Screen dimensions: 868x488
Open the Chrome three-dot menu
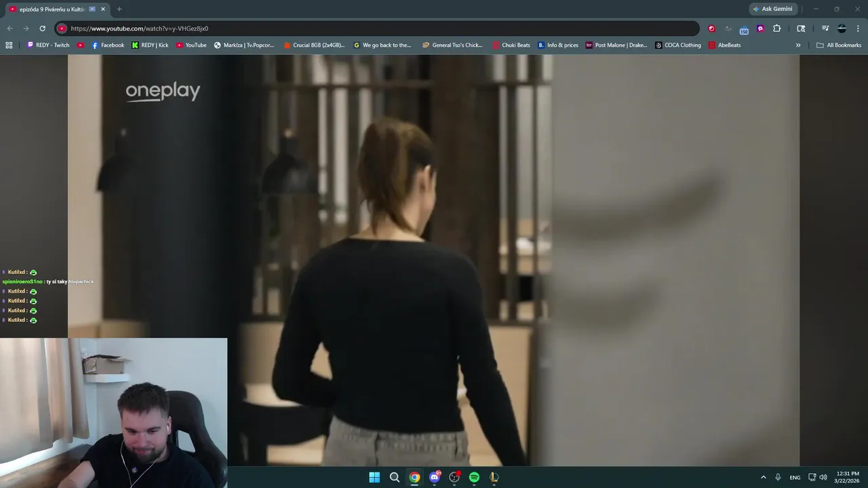859,28
